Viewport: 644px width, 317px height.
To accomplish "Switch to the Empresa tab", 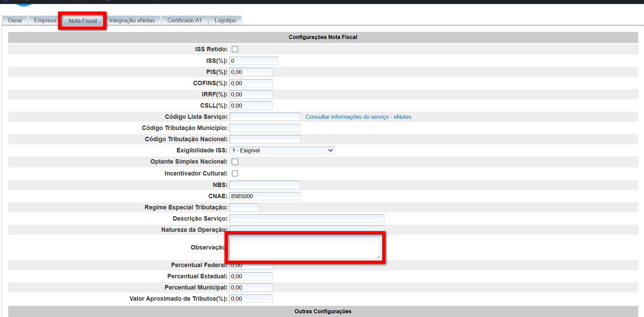I will [45, 20].
